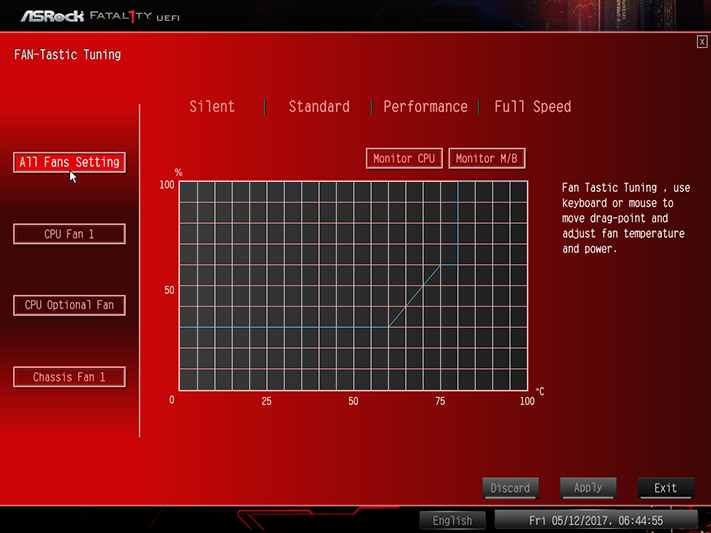Viewport: 711px width, 533px height.
Task: Click the date and time display
Action: [596, 520]
